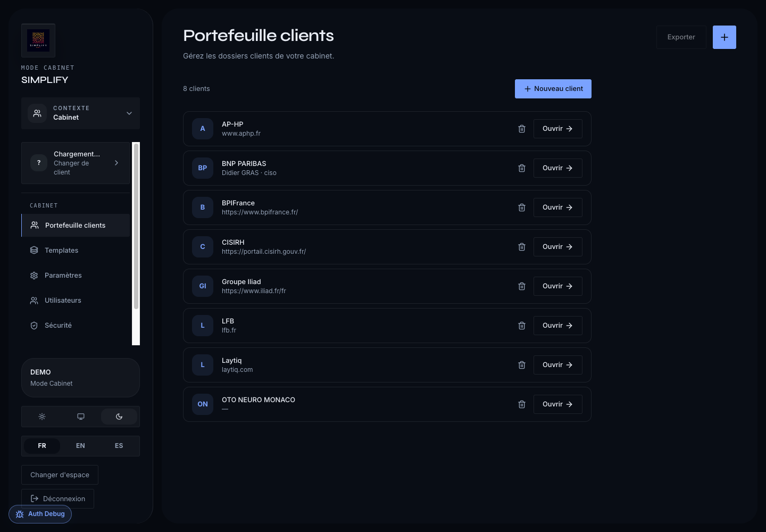Open Groupe Iliad with Ouvrir
Screen dimensions: 766x532
click(x=558, y=286)
